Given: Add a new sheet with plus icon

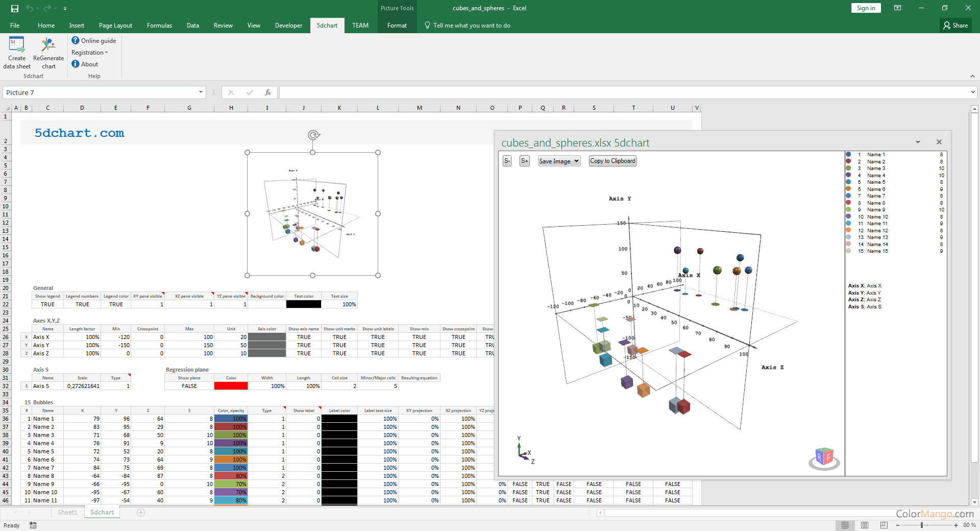Looking at the screenshot, I should [141, 513].
